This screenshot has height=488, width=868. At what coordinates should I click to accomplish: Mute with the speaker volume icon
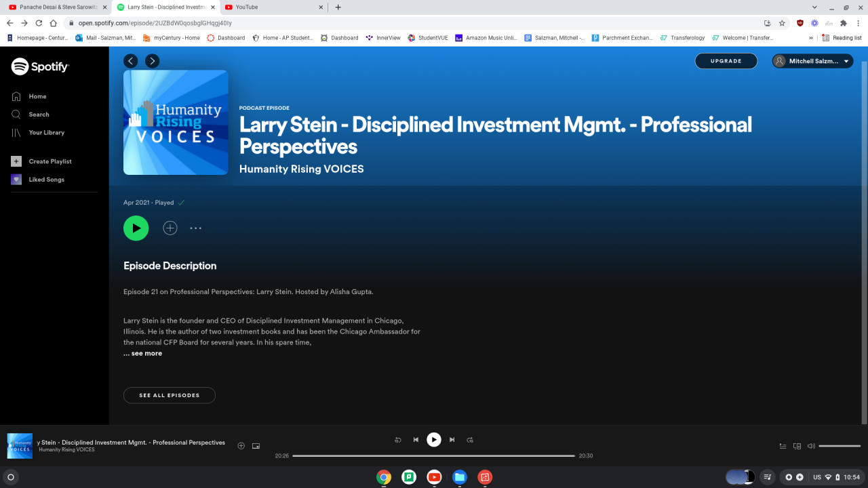pos(811,446)
